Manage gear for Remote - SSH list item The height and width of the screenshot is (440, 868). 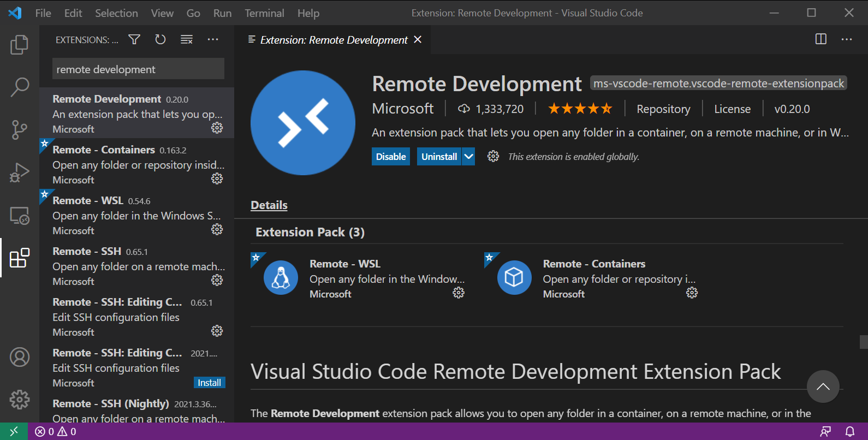(217, 280)
